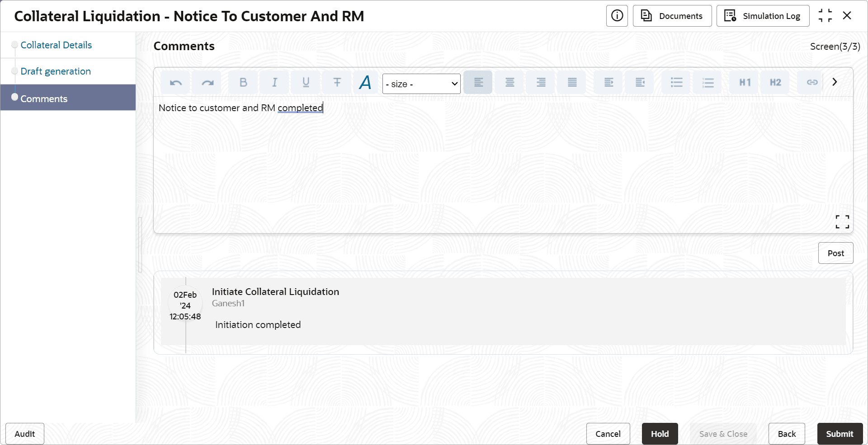The width and height of the screenshot is (868, 445).
Task: Justify the comment text
Action: [572, 83]
